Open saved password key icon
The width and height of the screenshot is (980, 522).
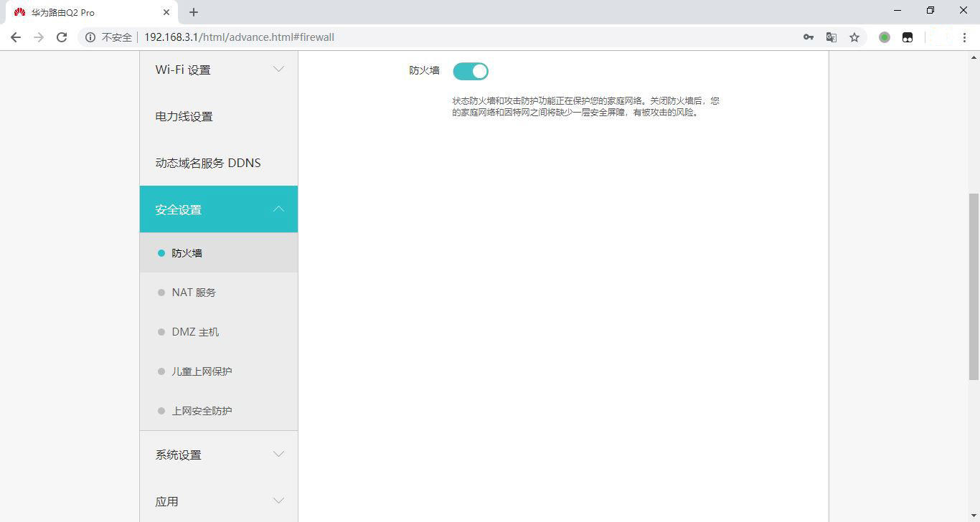(809, 37)
